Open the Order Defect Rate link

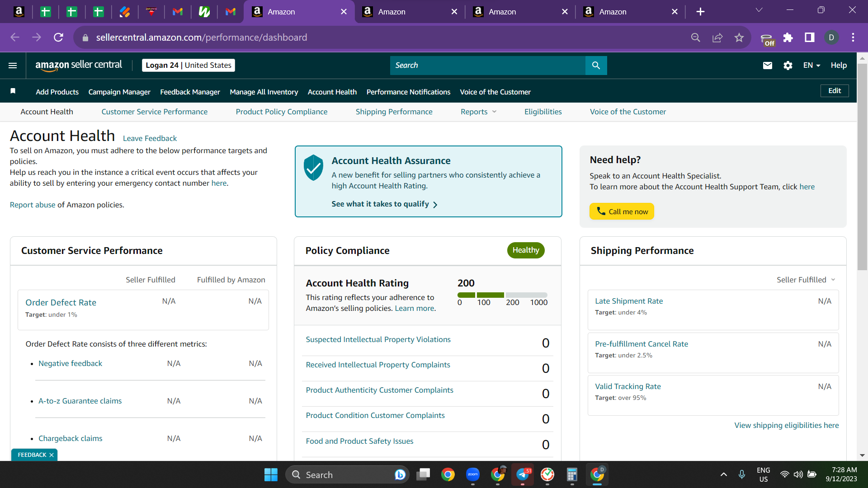(61, 302)
